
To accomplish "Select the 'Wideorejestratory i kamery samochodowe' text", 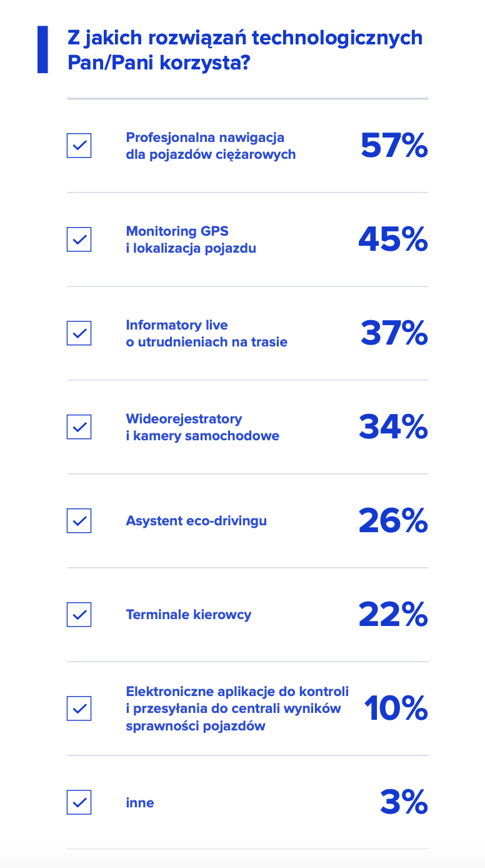I will click(202, 427).
